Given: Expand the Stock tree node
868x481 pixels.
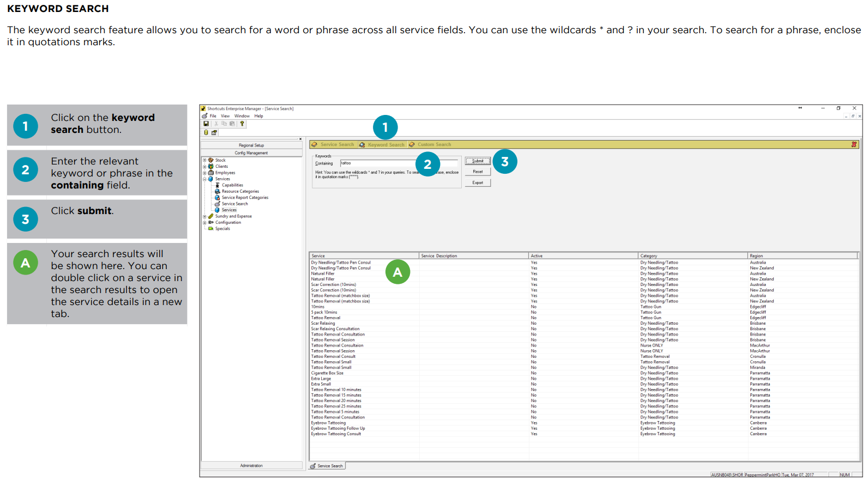Looking at the screenshot, I should [x=204, y=160].
